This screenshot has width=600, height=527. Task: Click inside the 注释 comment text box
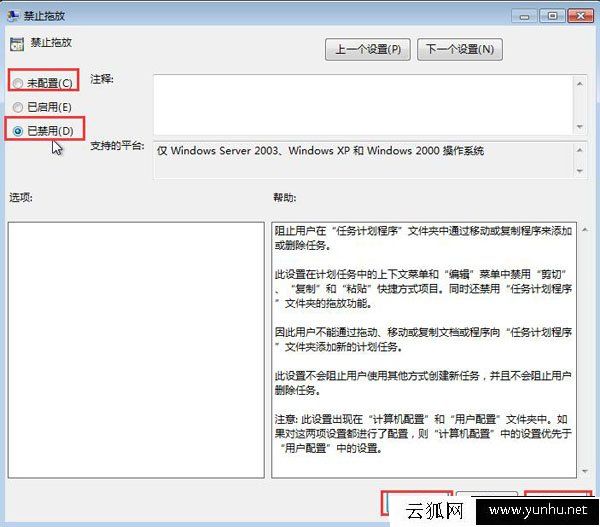tap(364, 105)
